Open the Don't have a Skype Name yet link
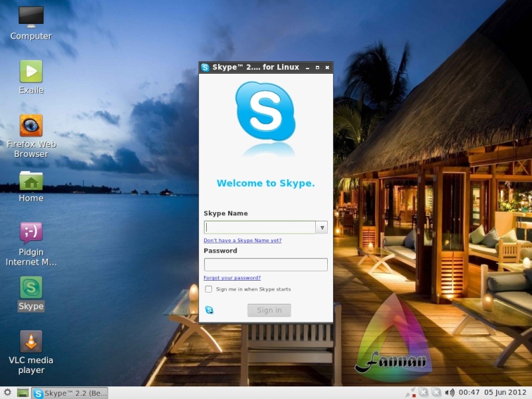 click(x=243, y=240)
